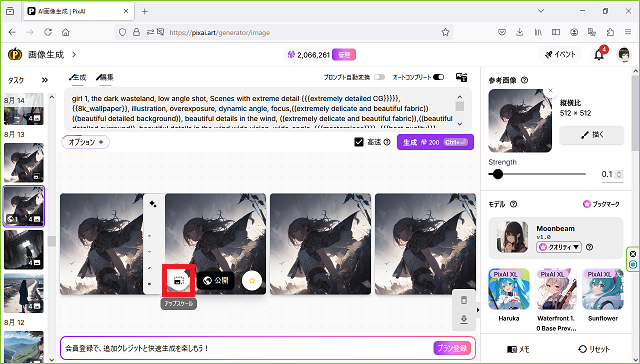This screenshot has width=640, height=364.
Task: Go back with the browser back arrow
Action: (x=12, y=32)
